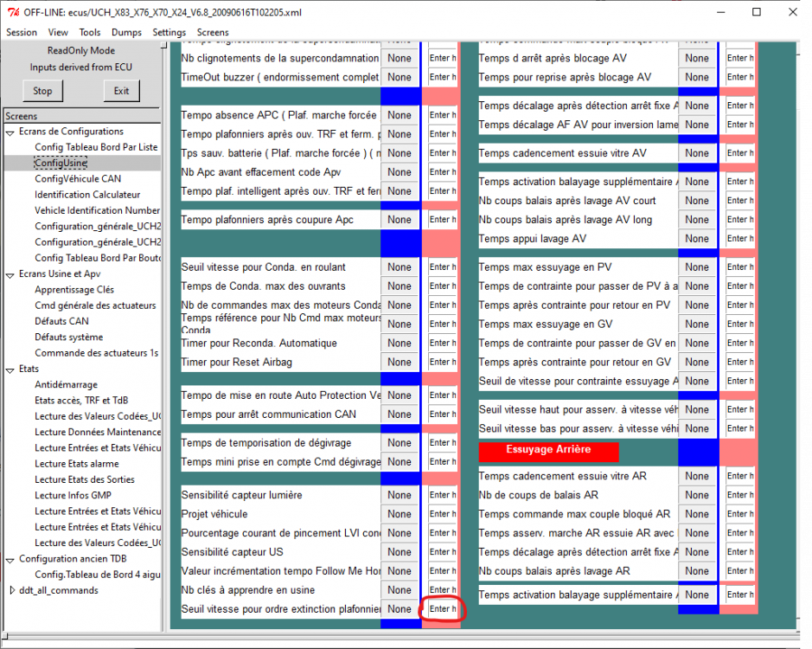The width and height of the screenshot is (812, 649).
Task: Click None value for Timer pour Reset Airbag
Action: (x=400, y=362)
